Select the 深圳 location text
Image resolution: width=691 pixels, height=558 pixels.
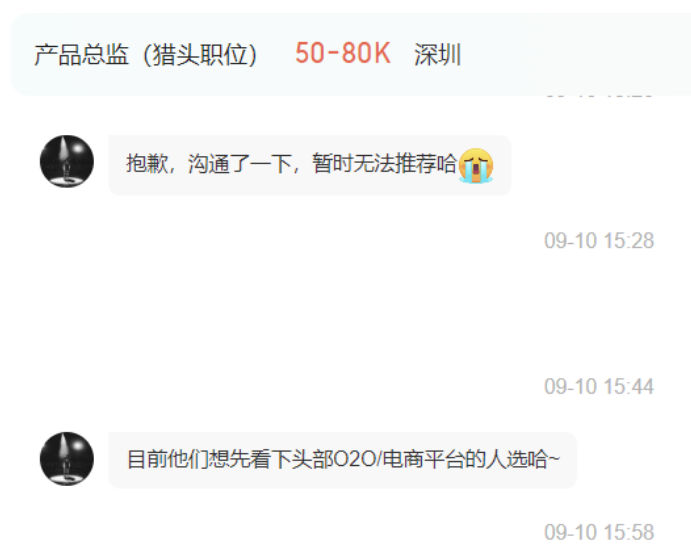click(x=438, y=55)
